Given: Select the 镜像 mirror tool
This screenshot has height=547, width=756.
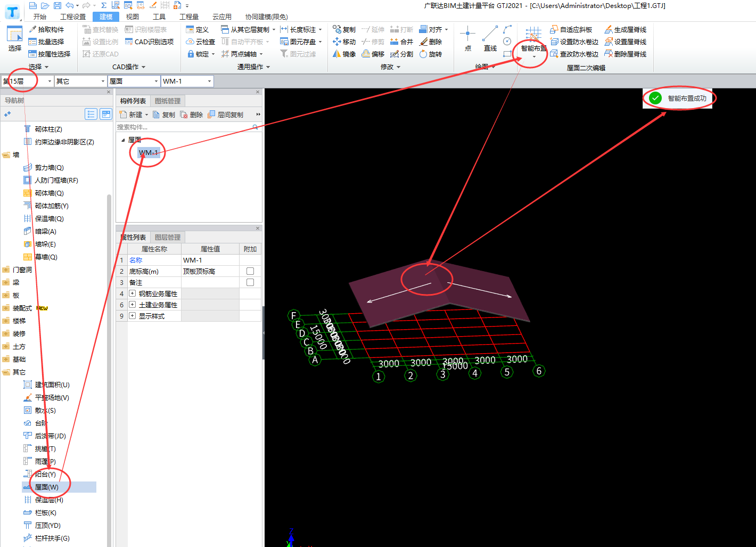Looking at the screenshot, I should tap(344, 54).
